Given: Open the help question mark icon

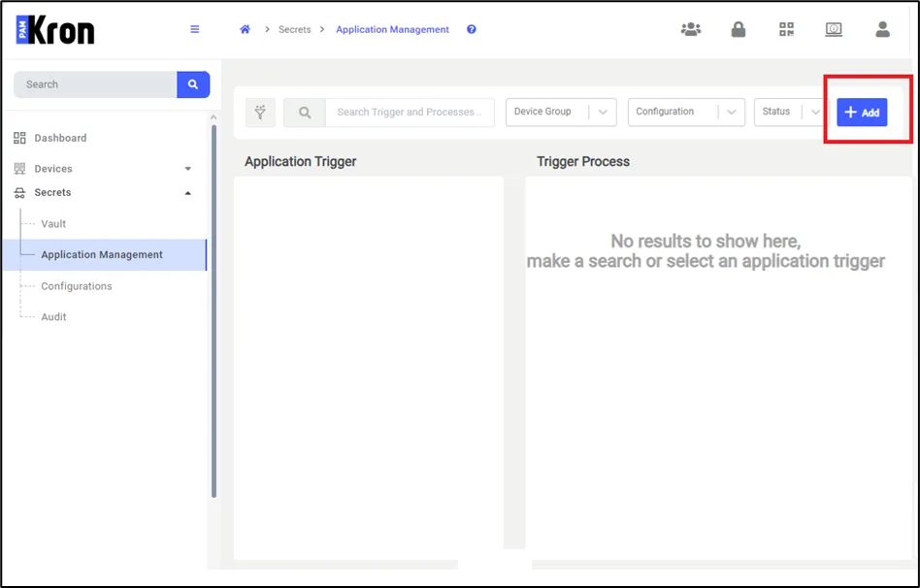Looking at the screenshot, I should click(x=471, y=29).
